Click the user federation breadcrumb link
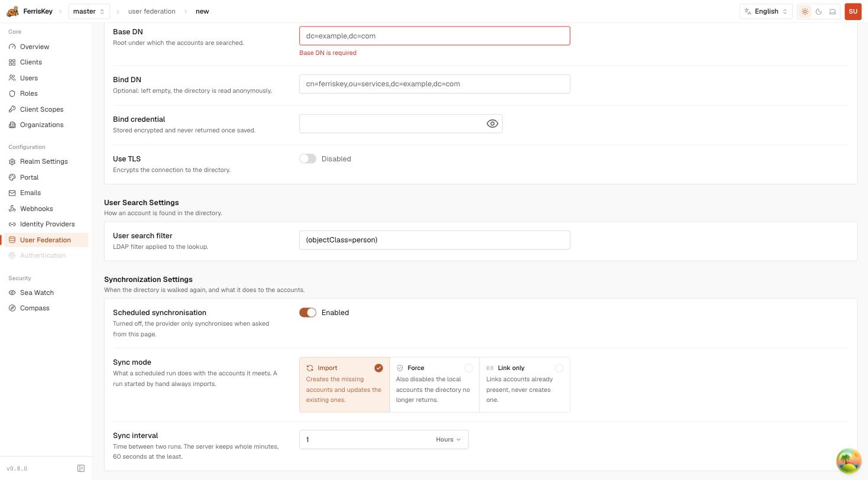Image resolution: width=868 pixels, height=480 pixels. (x=151, y=11)
